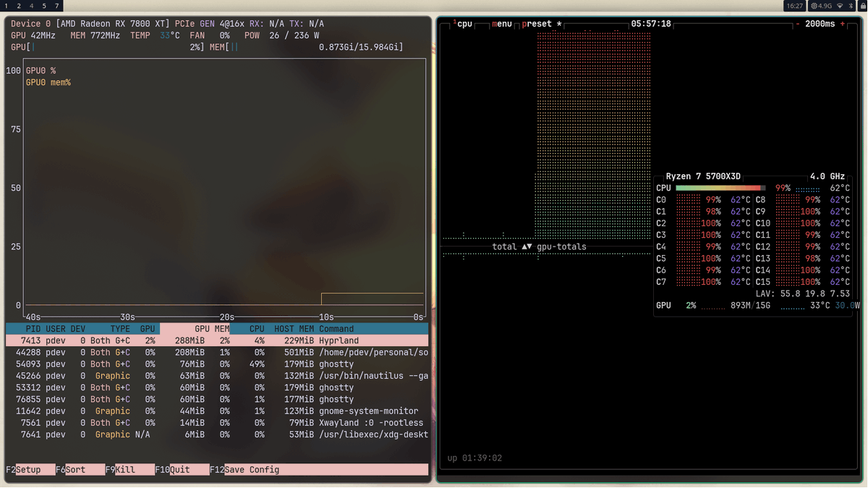Click the TYPE column header
Image resolution: width=868 pixels, height=488 pixels.
point(120,329)
